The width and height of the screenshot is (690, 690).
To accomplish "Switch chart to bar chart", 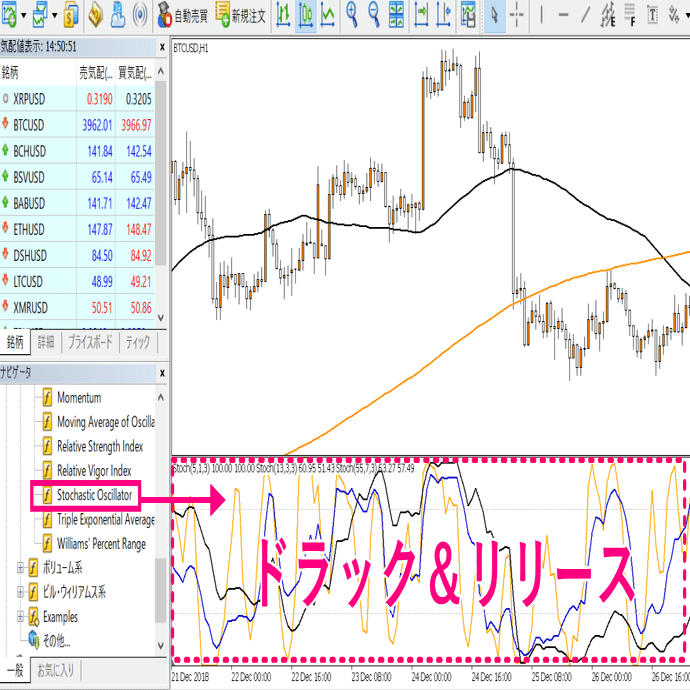I will 283,15.
